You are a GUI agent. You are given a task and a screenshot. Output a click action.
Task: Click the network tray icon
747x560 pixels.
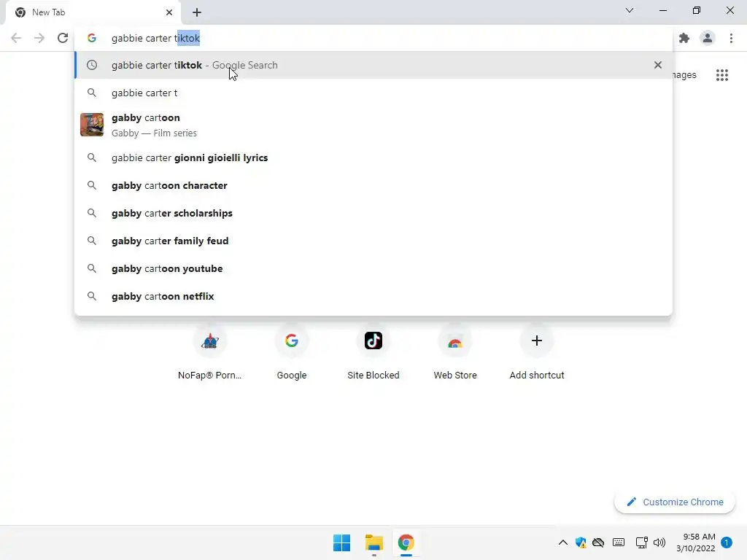pos(641,542)
